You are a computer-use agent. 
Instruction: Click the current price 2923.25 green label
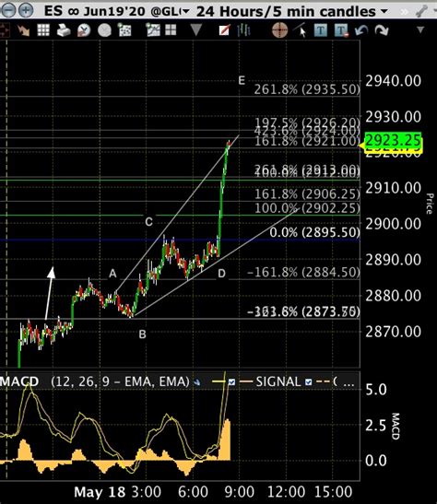click(x=393, y=140)
